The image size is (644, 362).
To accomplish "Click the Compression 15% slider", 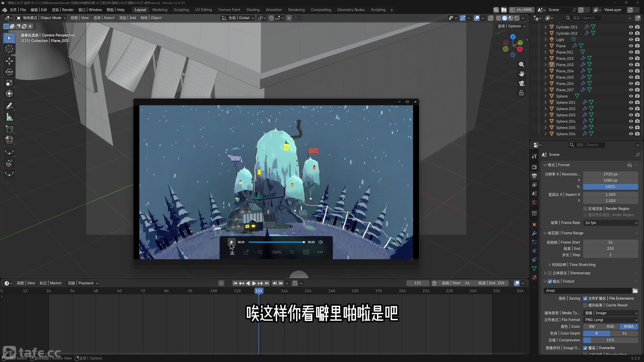I will pos(611,340).
